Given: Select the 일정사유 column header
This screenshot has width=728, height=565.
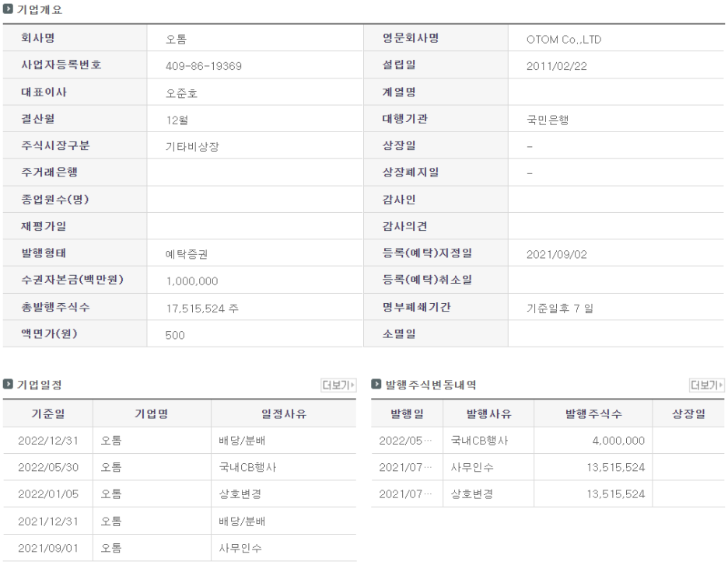Looking at the screenshot, I should click(284, 413).
